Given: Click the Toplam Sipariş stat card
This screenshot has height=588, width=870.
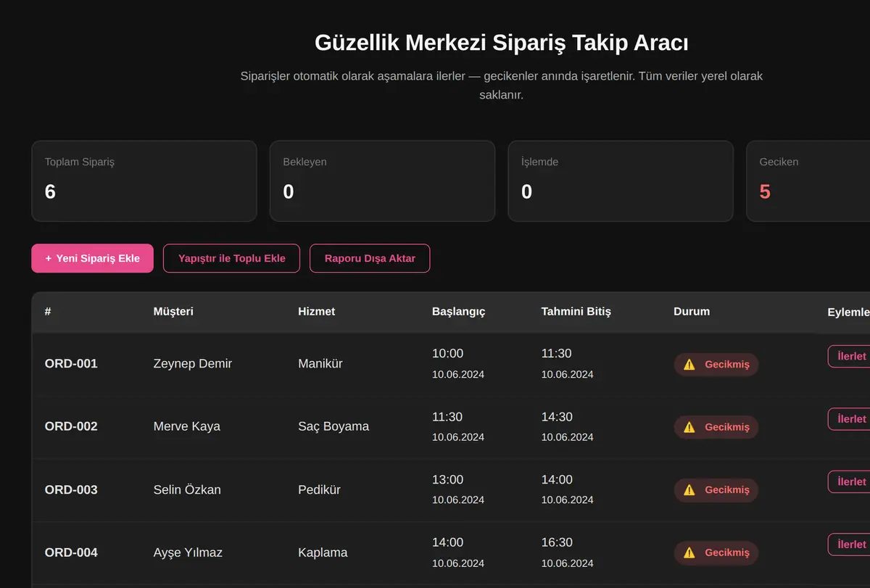Looking at the screenshot, I should click(x=144, y=181).
